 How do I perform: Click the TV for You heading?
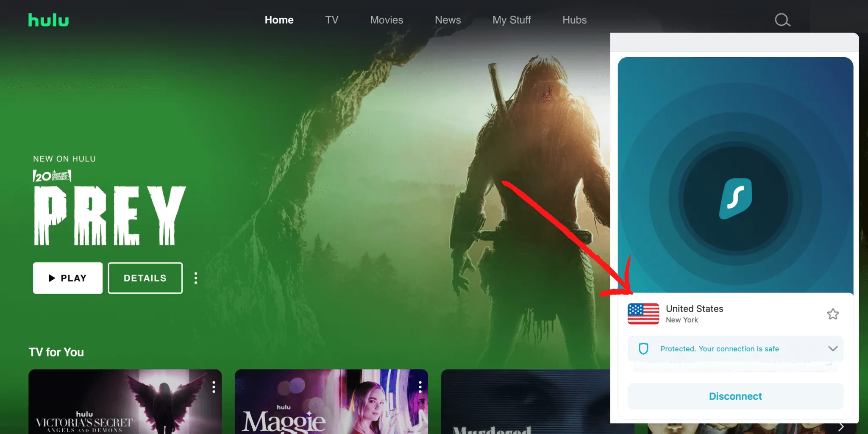click(x=56, y=352)
